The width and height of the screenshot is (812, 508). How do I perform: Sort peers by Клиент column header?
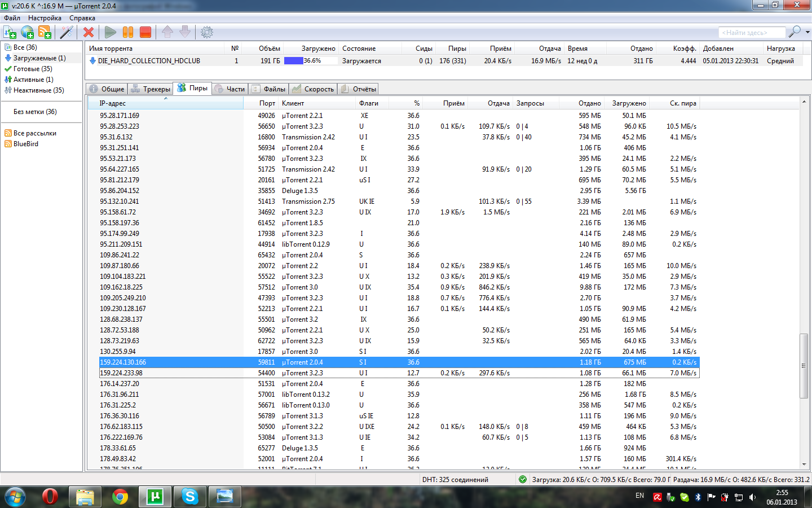click(x=317, y=103)
